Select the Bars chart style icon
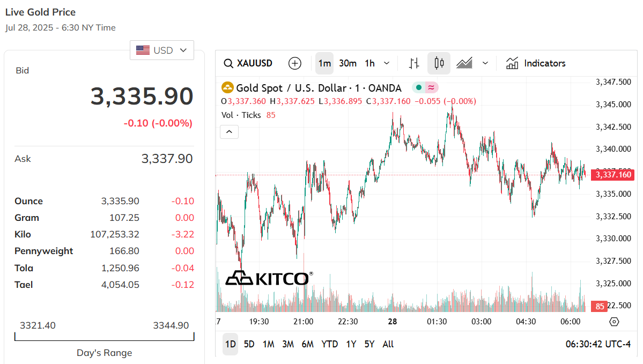 (414, 63)
